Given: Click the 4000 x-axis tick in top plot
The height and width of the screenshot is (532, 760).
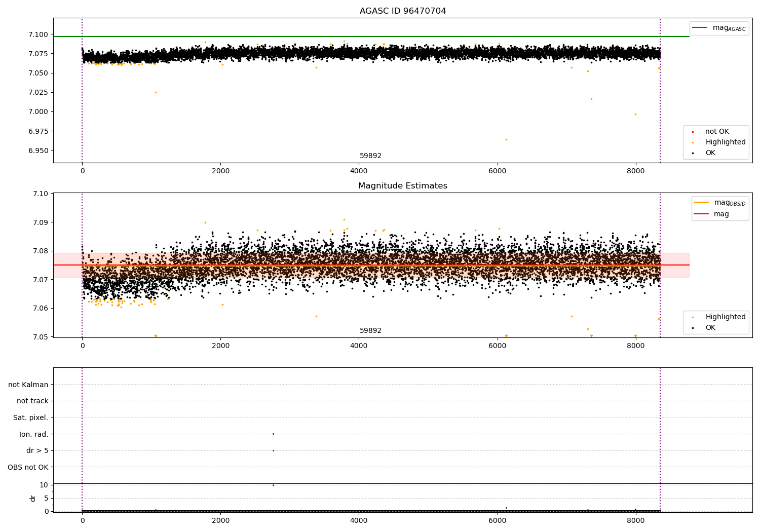Looking at the screenshot, I should pyautogui.click(x=359, y=171).
